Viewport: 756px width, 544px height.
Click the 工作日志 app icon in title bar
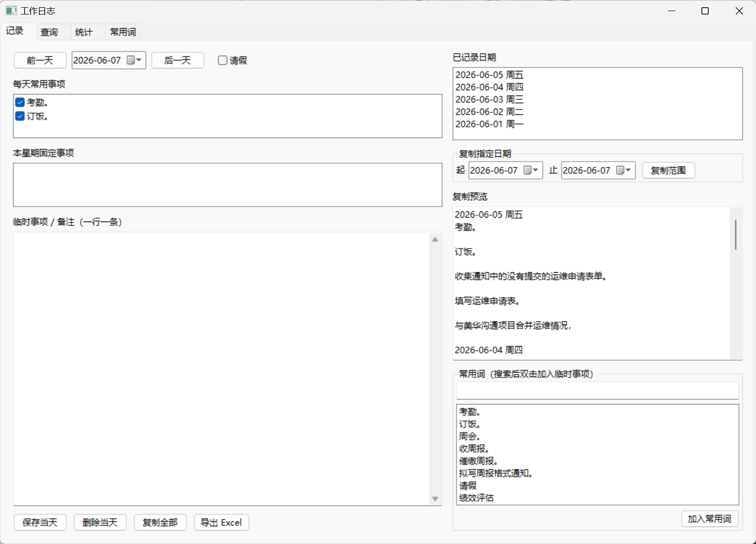coord(11,11)
